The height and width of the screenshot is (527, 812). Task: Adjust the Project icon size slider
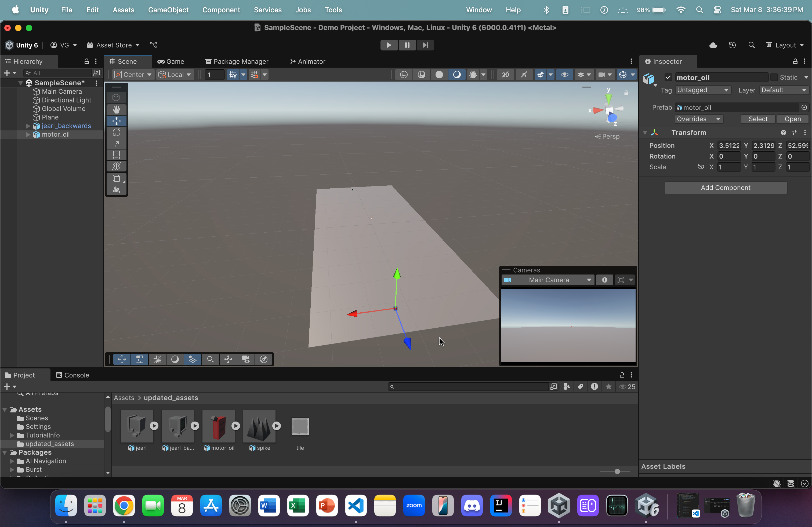[617, 471]
